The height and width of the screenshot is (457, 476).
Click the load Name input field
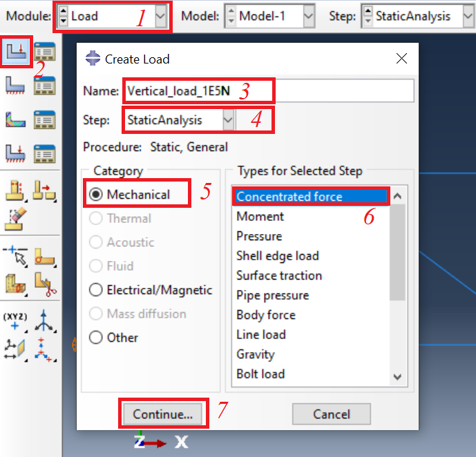coord(269,90)
